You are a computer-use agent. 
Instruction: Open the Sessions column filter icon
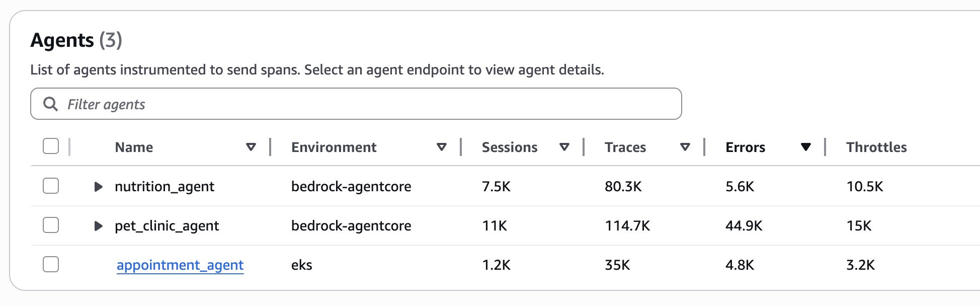click(564, 146)
